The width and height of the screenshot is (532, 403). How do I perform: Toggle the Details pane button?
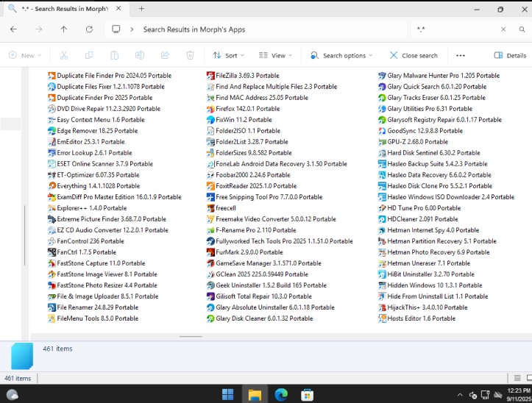click(x=510, y=55)
